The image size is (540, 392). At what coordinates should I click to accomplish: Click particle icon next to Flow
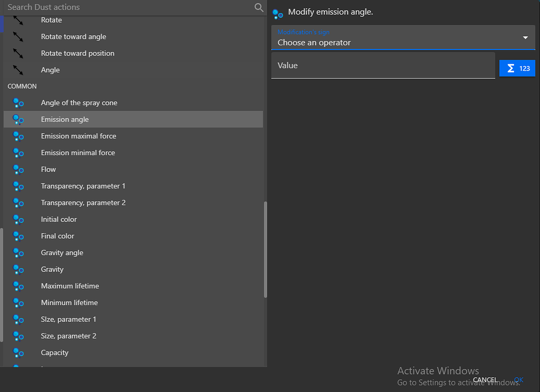tap(18, 169)
